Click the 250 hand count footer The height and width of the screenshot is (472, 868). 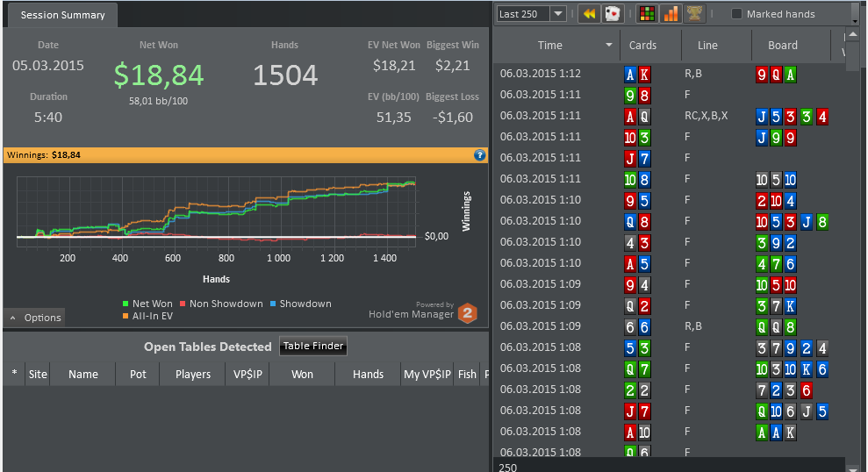tap(507, 467)
